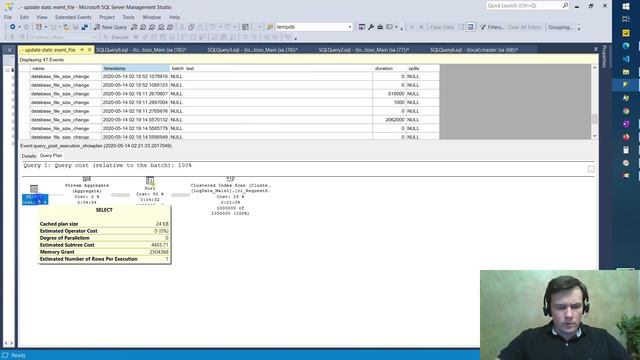
Task: Open the Project menu
Action: [107, 17]
